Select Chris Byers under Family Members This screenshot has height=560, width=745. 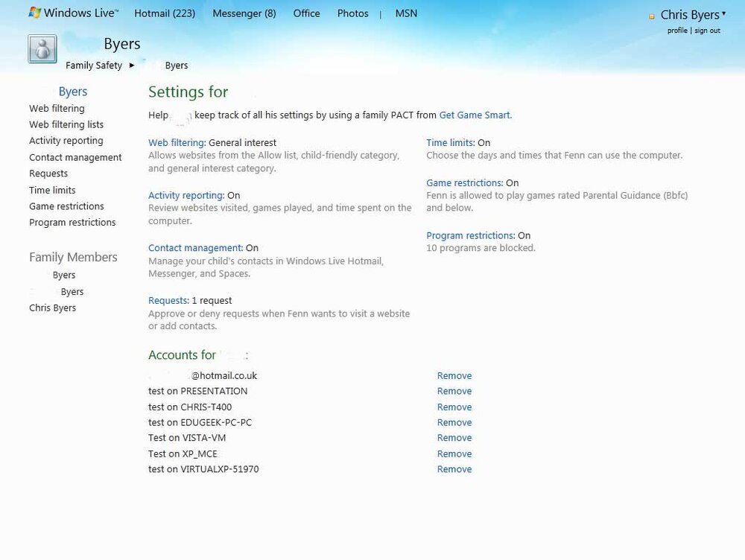pos(52,308)
